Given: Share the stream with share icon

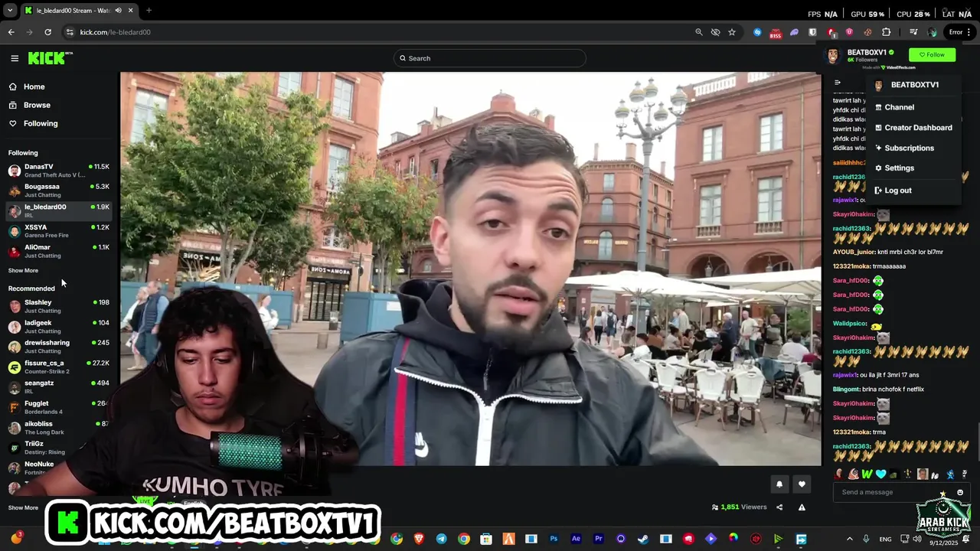Looking at the screenshot, I should (779, 507).
